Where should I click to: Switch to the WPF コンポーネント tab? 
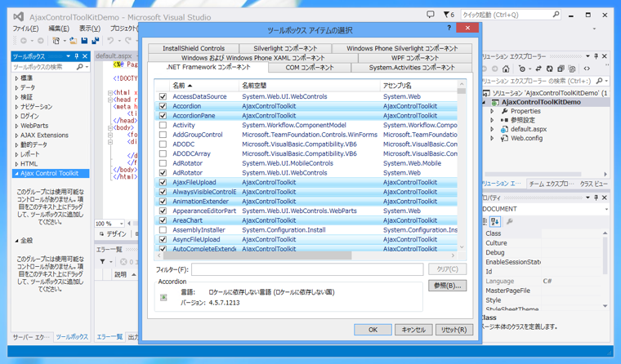point(414,58)
